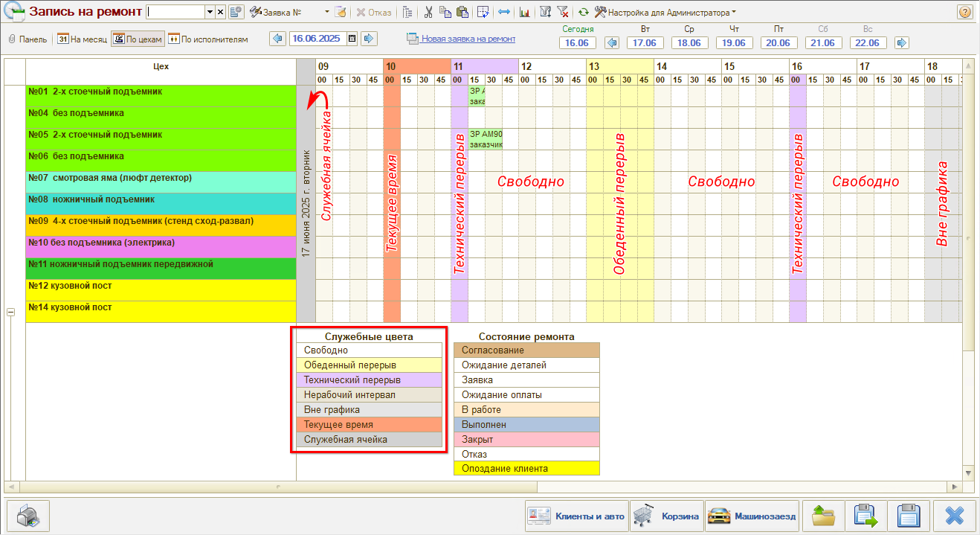
Task: Click the green refresh arrows icon
Action: tap(583, 12)
